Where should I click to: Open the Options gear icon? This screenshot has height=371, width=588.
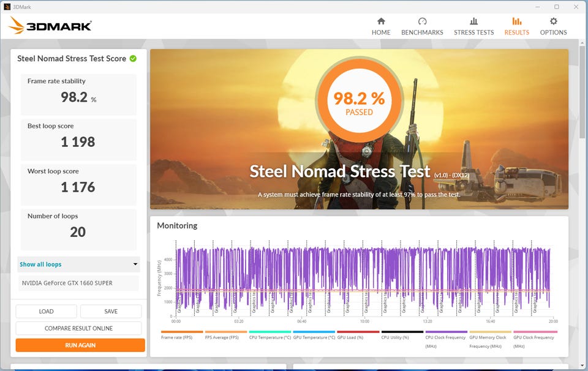pos(554,21)
